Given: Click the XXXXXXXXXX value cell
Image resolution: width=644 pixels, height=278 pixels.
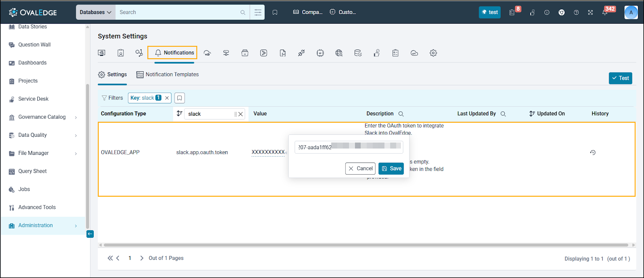Looking at the screenshot, I should (268, 152).
